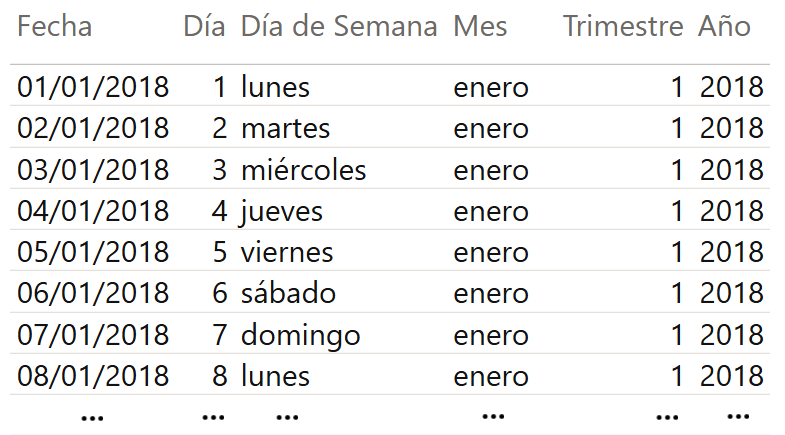Click the domingo weekday cell
Viewport: 785px width, 435px height.
tap(300, 335)
